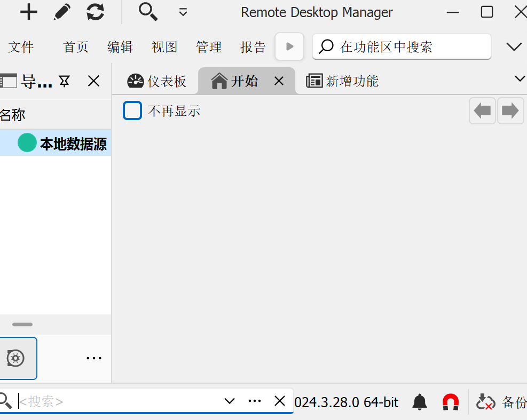
Task: Click the magnifier quick search icon in title bar
Action: tap(148, 12)
